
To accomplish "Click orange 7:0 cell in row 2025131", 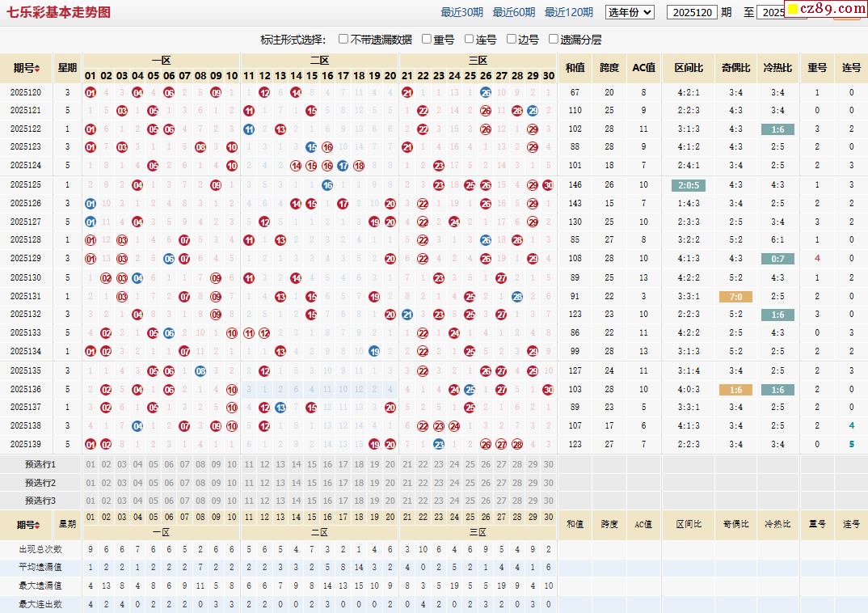I will [735, 297].
